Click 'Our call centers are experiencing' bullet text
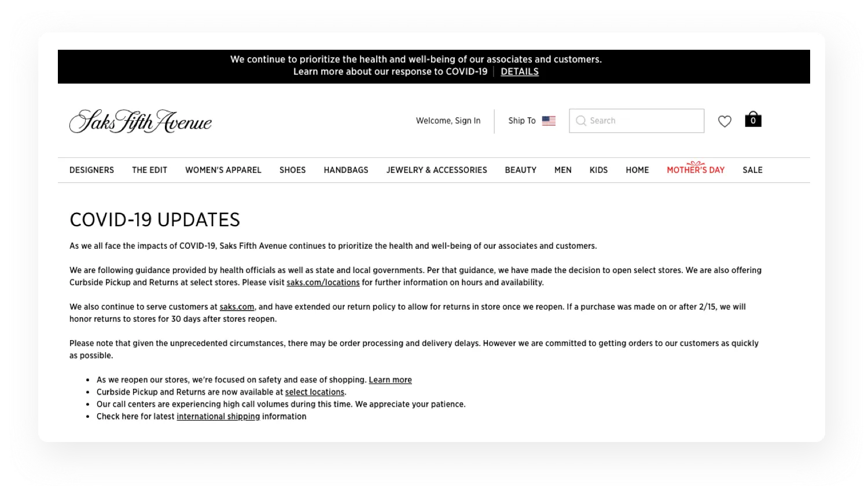 point(281,404)
